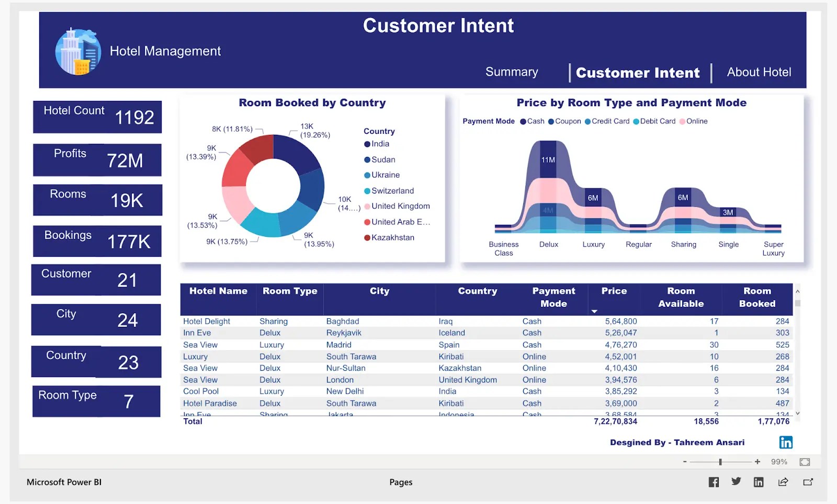Screen dimensions: 837x504
Task: Toggle the Online payment mode in the legend
Action: click(694, 121)
